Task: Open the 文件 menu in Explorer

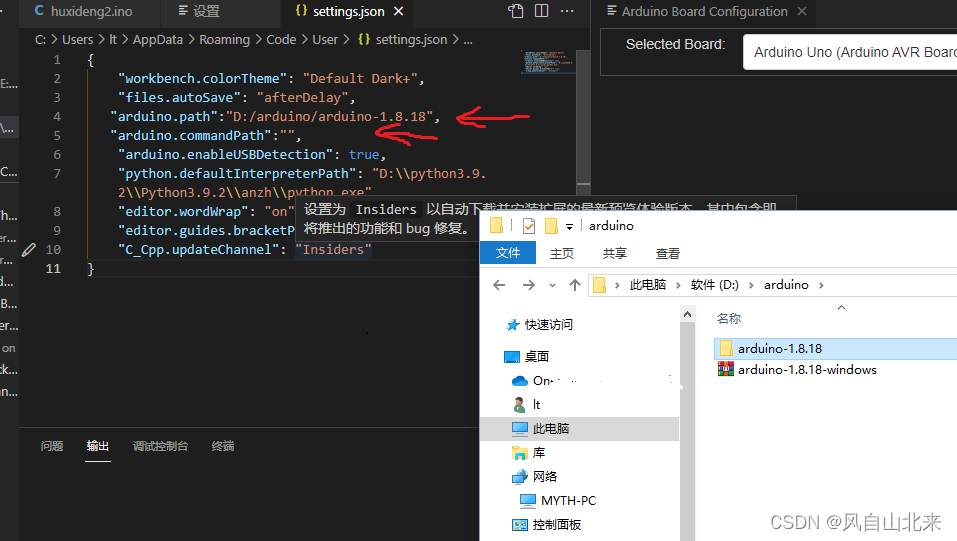Action: pos(508,253)
